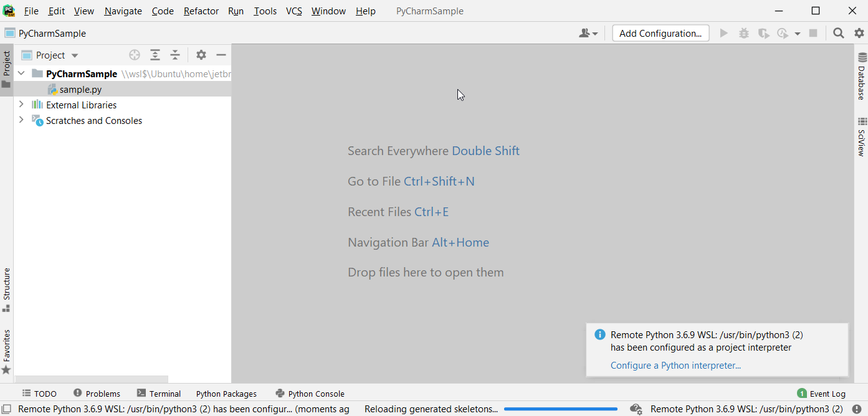Click the Run with Coverage icon
868x416 pixels.
[763, 34]
